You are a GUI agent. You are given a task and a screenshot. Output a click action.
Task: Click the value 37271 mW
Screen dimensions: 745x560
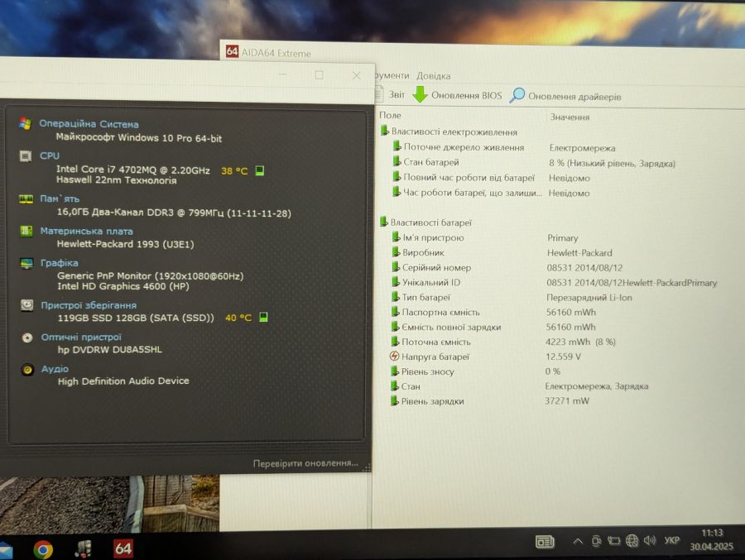tap(567, 400)
